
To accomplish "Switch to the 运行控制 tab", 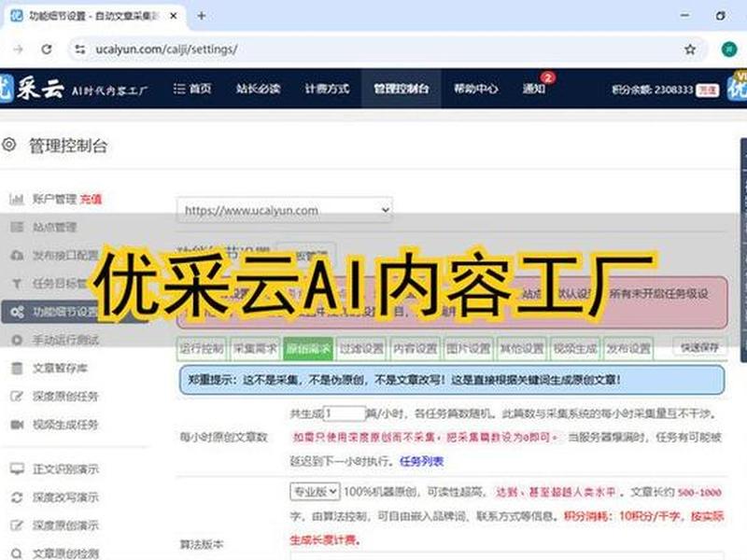I will click(203, 349).
